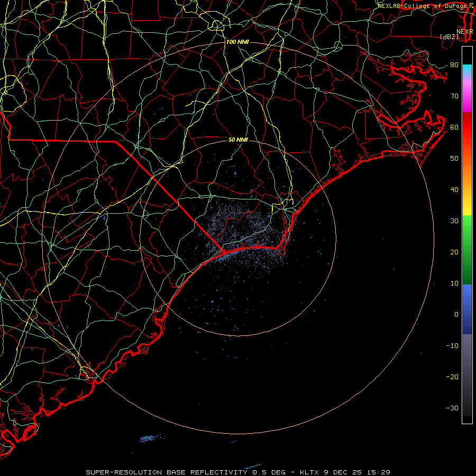This screenshot has width=476, height=476.
Task: Click the 80 value on dBZ scale
Action: click(x=454, y=65)
